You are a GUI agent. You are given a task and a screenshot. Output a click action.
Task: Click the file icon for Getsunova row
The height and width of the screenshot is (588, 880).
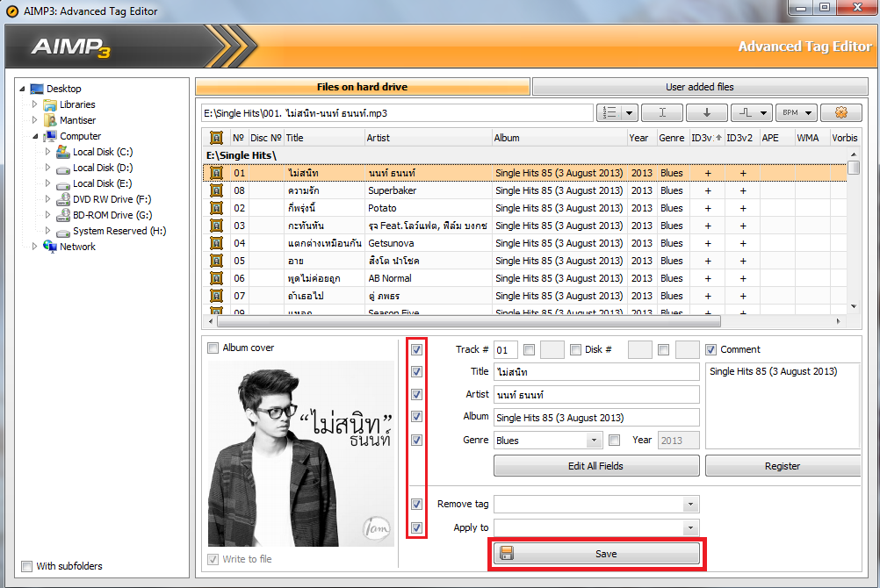click(x=216, y=243)
